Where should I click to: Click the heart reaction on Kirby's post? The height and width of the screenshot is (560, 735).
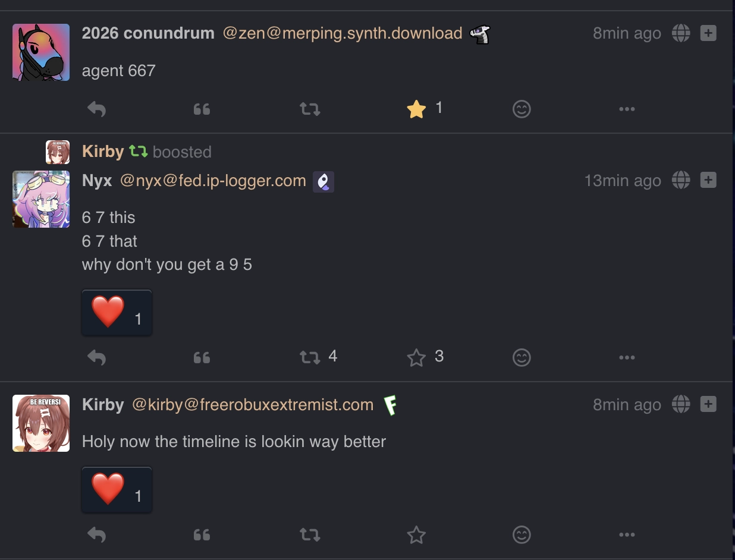[x=117, y=490]
